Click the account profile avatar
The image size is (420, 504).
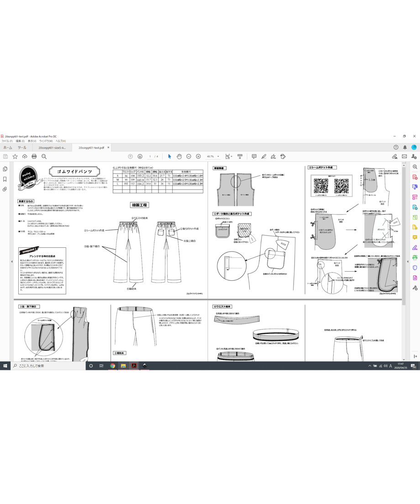414,147
